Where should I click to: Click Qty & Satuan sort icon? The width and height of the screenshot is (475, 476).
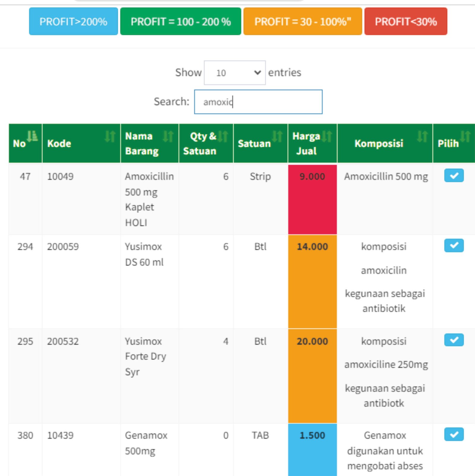click(x=223, y=136)
